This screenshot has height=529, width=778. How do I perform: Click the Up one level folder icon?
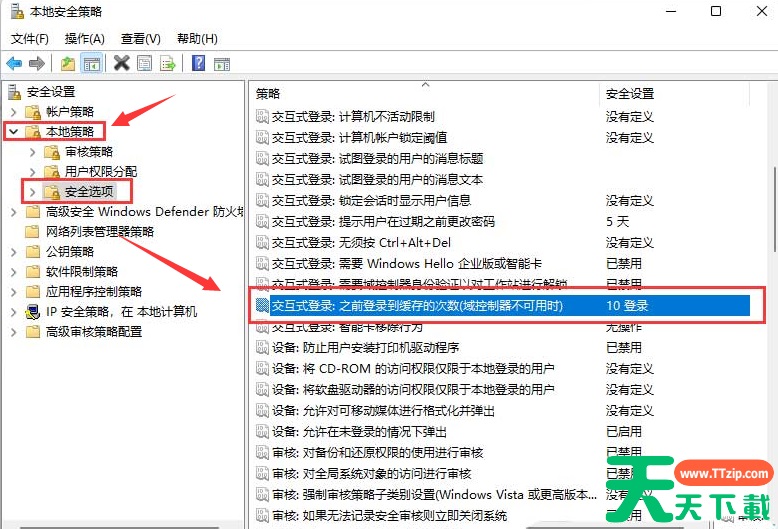[67, 64]
